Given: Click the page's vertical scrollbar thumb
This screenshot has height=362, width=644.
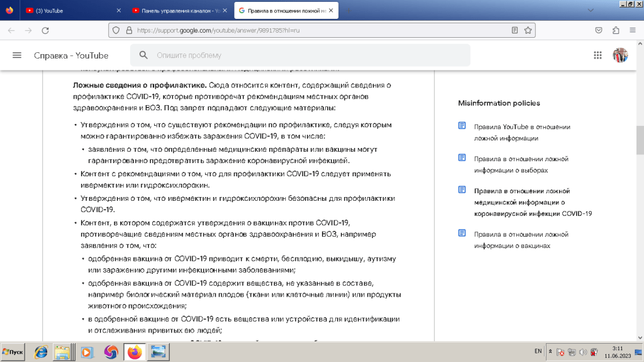Looking at the screenshot, I should tap(640, 140).
